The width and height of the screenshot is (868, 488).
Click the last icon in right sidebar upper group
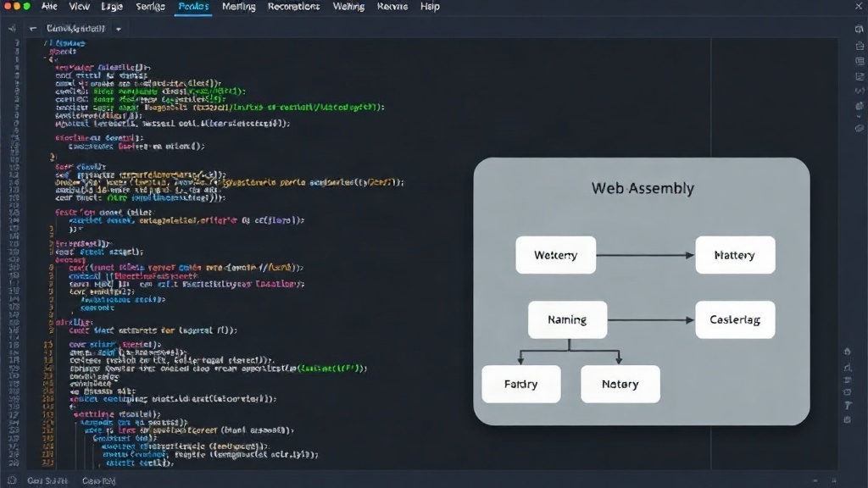[860, 129]
